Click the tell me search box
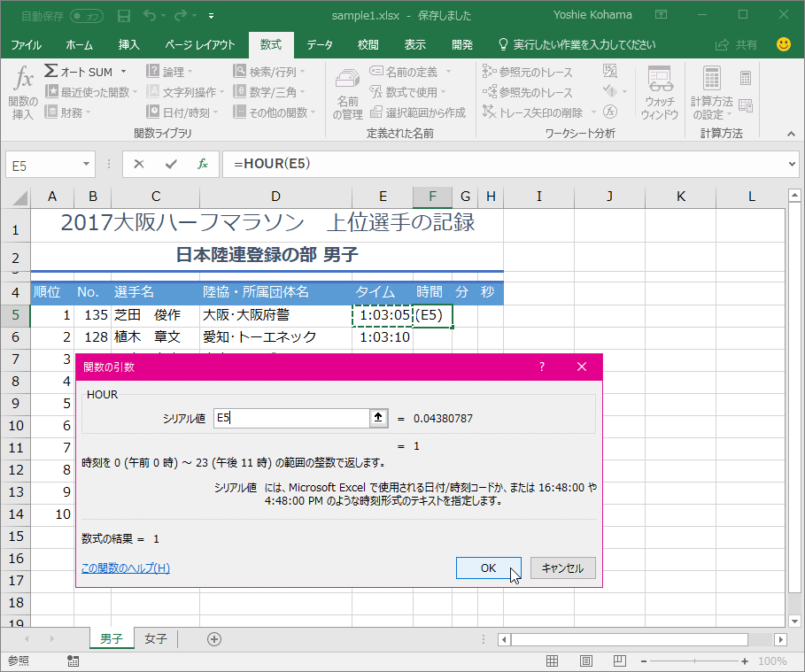Viewport: 805px width, 672px height. pyautogui.click(x=577, y=44)
